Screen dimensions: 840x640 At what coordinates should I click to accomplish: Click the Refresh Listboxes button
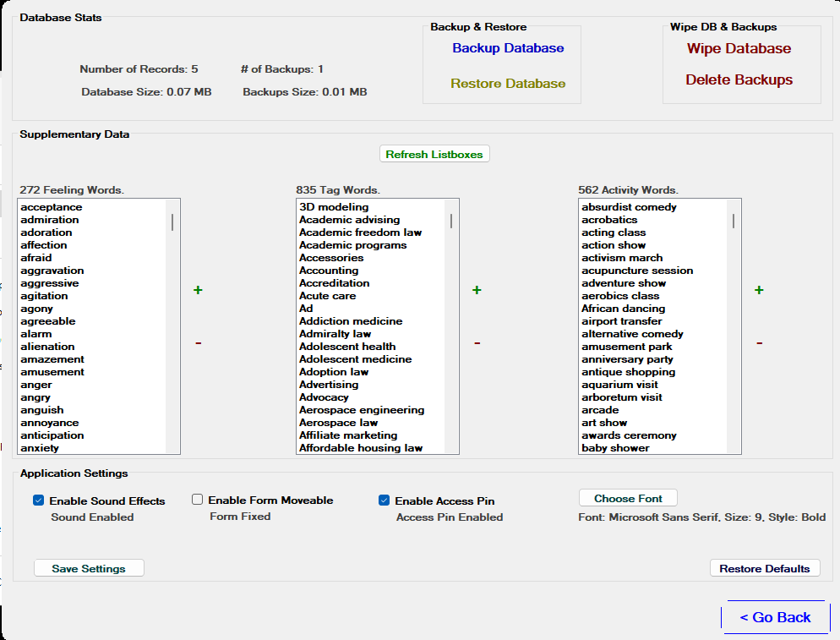434,155
